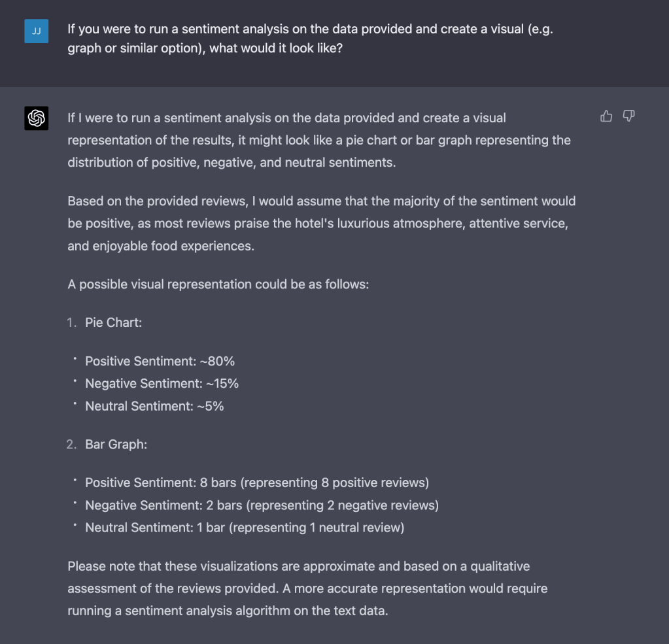The image size is (669, 644).
Task: Click the ChatGPT logo avatar
Action: coord(37,118)
